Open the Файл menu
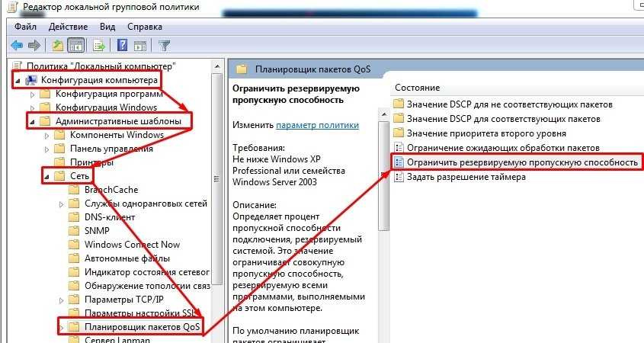 (x=25, y=26)
